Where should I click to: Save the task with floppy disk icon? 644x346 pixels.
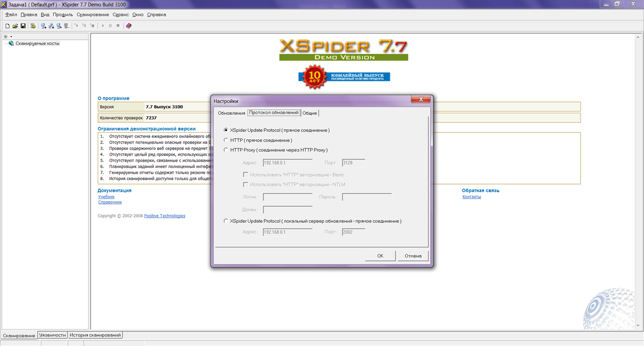(x=23, y=26)
